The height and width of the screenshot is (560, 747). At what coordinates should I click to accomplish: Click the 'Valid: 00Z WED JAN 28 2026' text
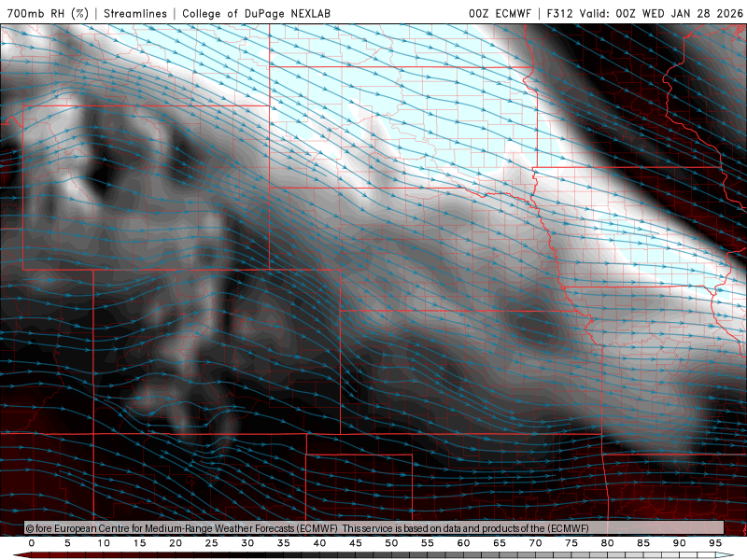point(661,13)
